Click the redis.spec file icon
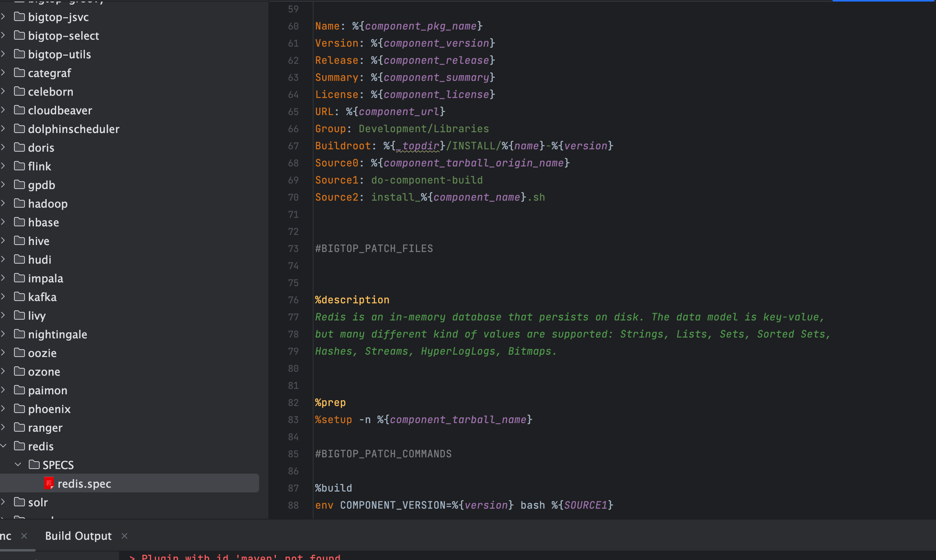The height and width of the screenshot is (560, 936). (x=49, y=483)
